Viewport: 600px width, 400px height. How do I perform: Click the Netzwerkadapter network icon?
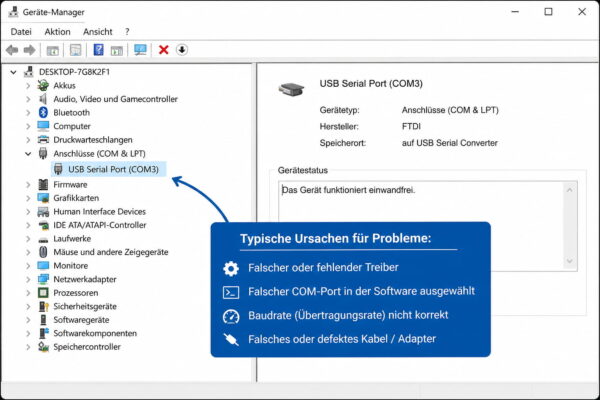(x=43, y=279)
